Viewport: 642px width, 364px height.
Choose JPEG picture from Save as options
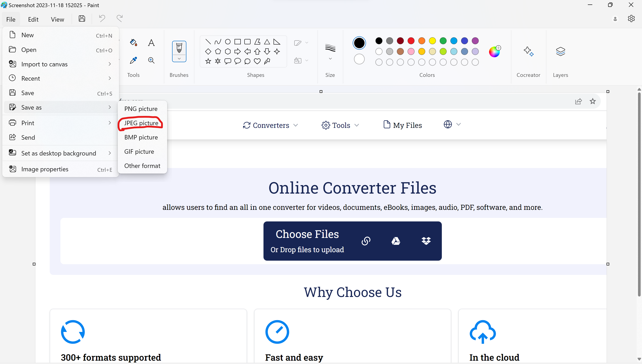141,123
